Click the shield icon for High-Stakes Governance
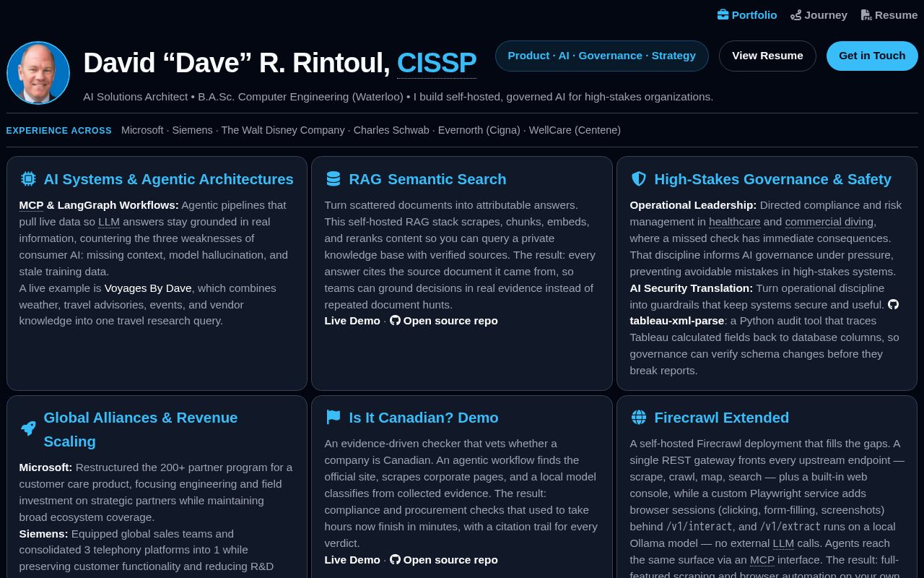The image size is (924, 578). click(638, 179)
